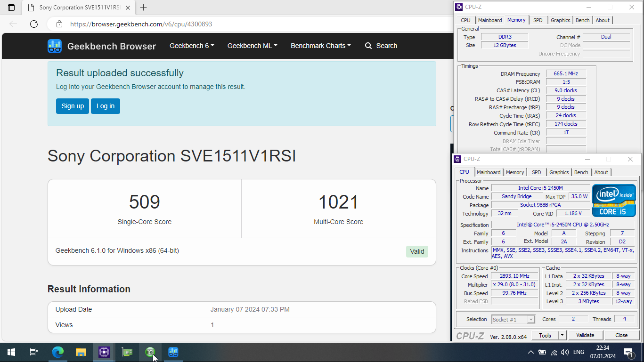Expand the Geekbench 6 dropdown menu

coord(192,46)
